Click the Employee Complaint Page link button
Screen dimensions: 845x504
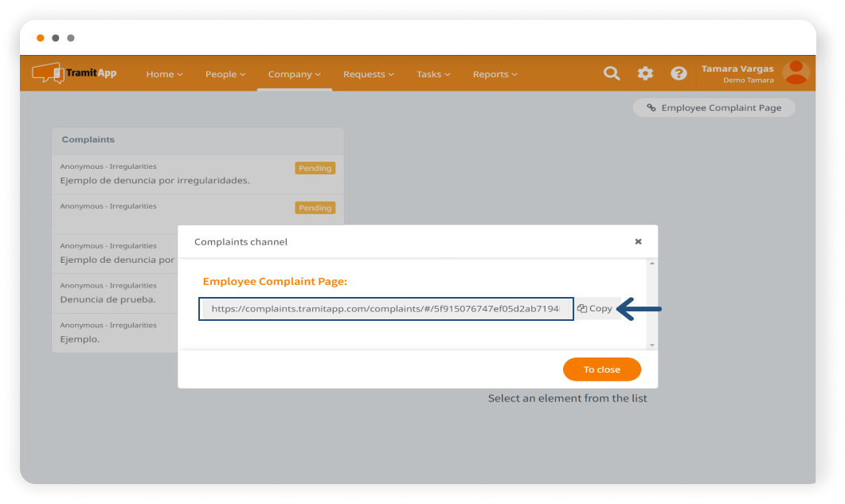pos(714,107)
